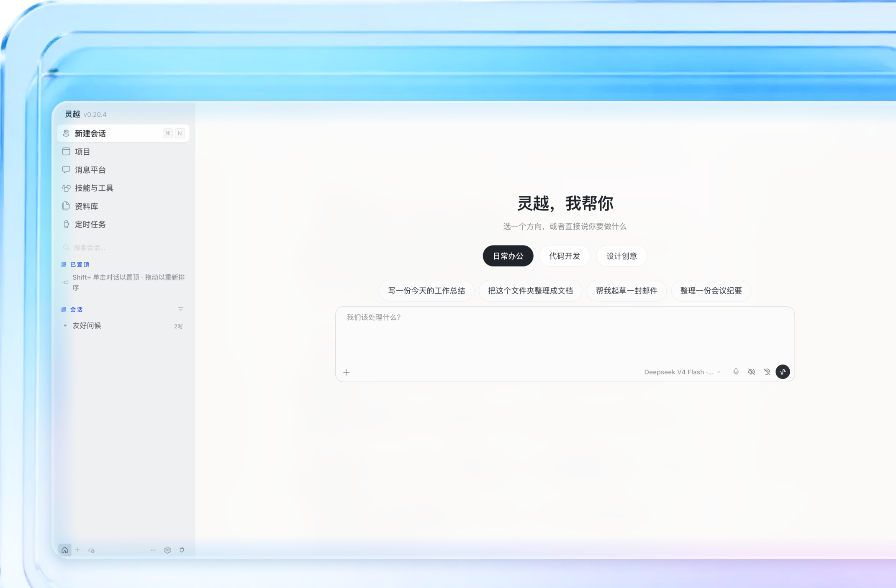
Task: Click the plug connector icon
Action: (x=182, y=550)
